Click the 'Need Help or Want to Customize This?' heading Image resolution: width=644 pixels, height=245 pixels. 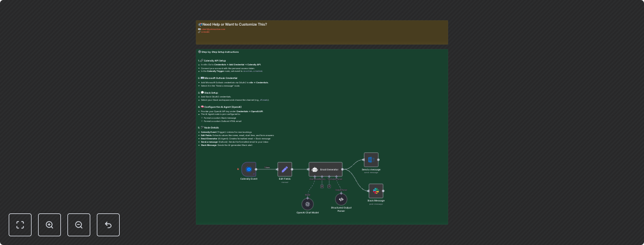click(234, 24)
